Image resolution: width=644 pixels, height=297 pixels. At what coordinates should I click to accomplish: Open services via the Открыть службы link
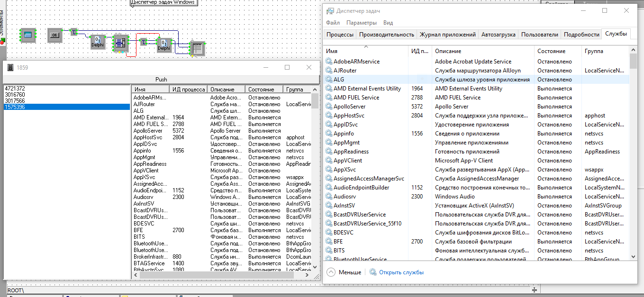401,272
